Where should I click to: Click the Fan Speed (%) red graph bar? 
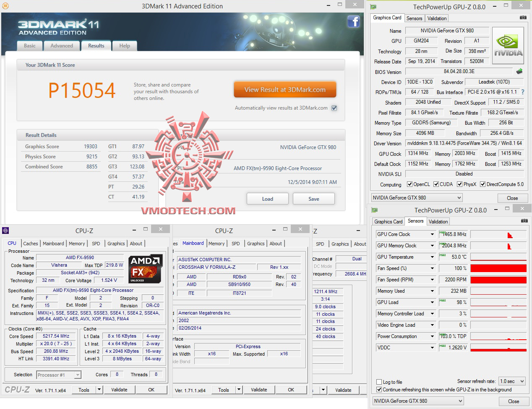(x=498, y=268)
